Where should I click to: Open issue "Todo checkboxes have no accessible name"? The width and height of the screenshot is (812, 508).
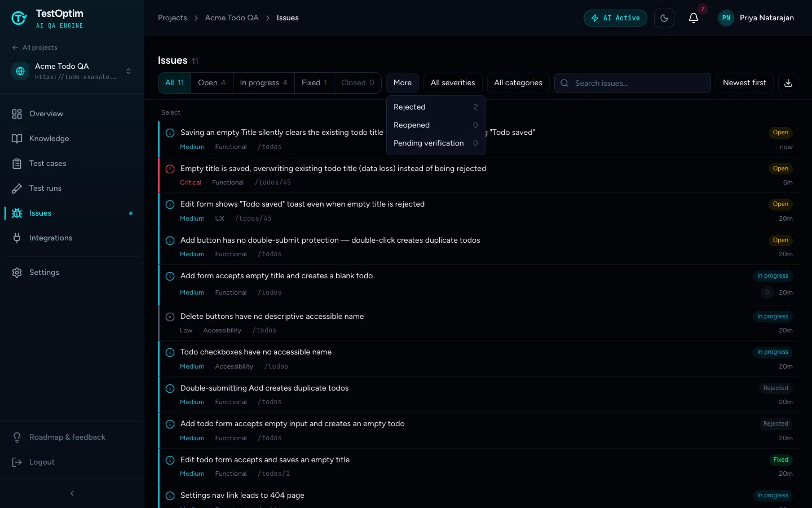pyautogui.click(x=477, y=359)
